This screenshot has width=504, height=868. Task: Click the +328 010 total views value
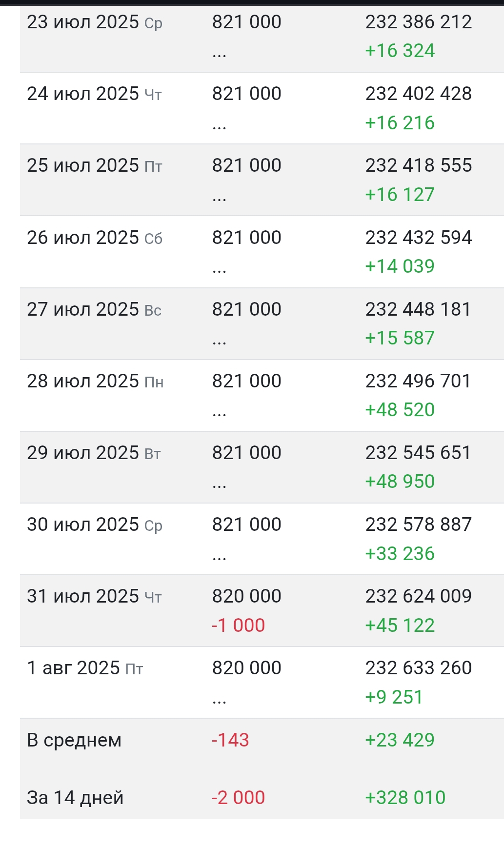pos(405,798)
